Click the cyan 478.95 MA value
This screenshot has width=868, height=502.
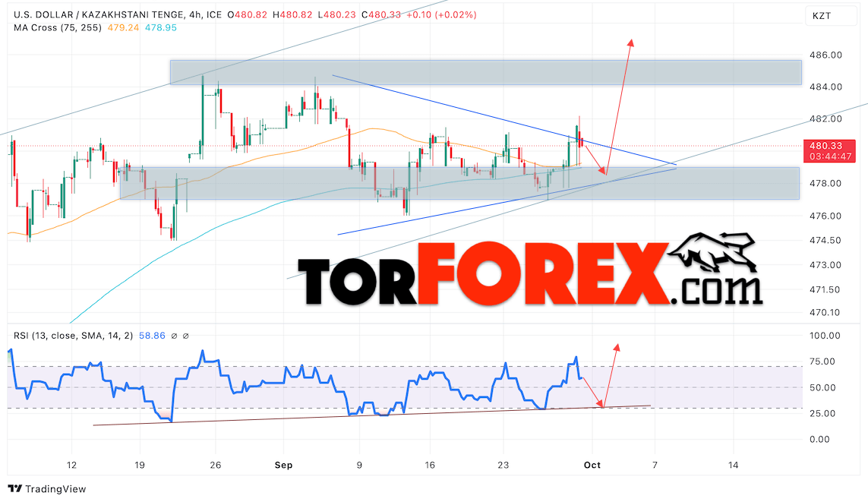coord(161,27)
